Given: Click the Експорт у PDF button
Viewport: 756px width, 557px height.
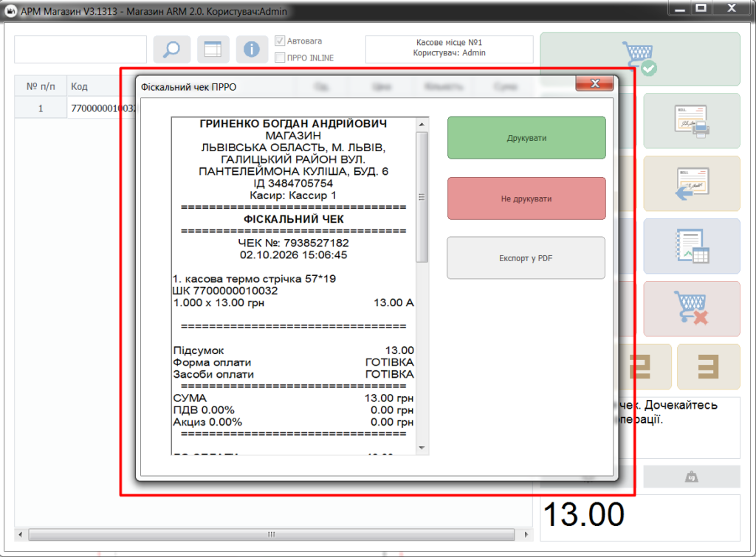Looking at the screenshot, I should [526, 257].
